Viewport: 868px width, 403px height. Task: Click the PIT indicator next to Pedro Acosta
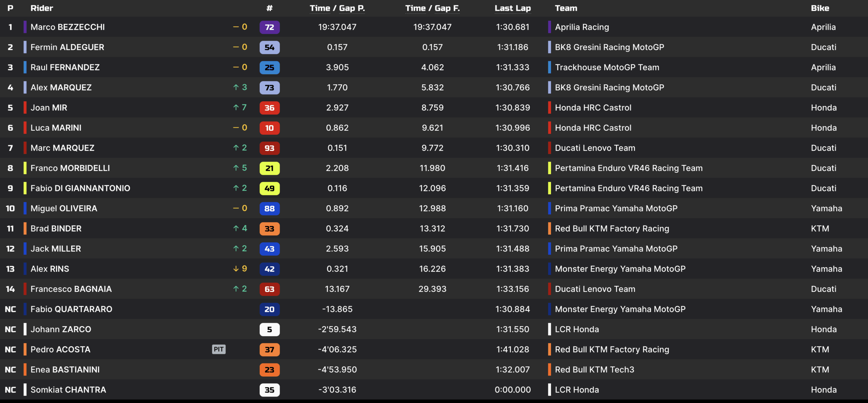pyautogui.click(x=219, y=349)
